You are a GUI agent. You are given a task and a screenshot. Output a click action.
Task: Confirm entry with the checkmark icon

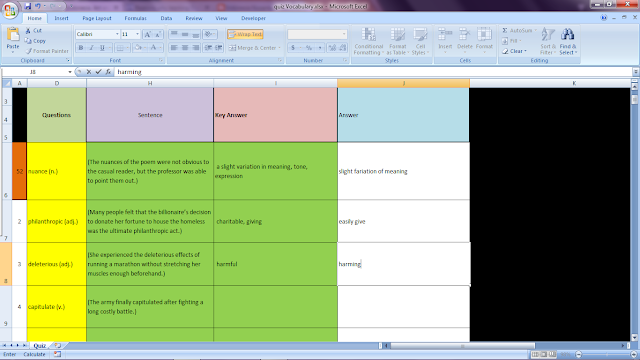98,72
